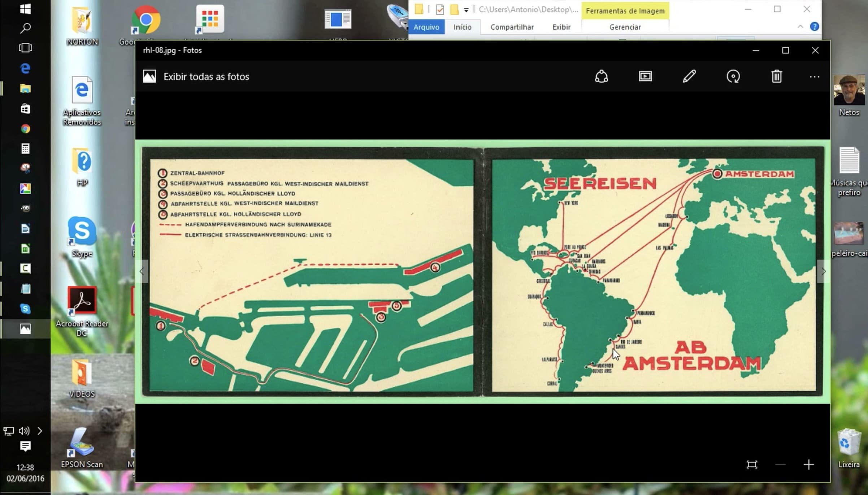868x495 pixels.
Task: Click the Windows Start button
Action: tap(25, 9)
